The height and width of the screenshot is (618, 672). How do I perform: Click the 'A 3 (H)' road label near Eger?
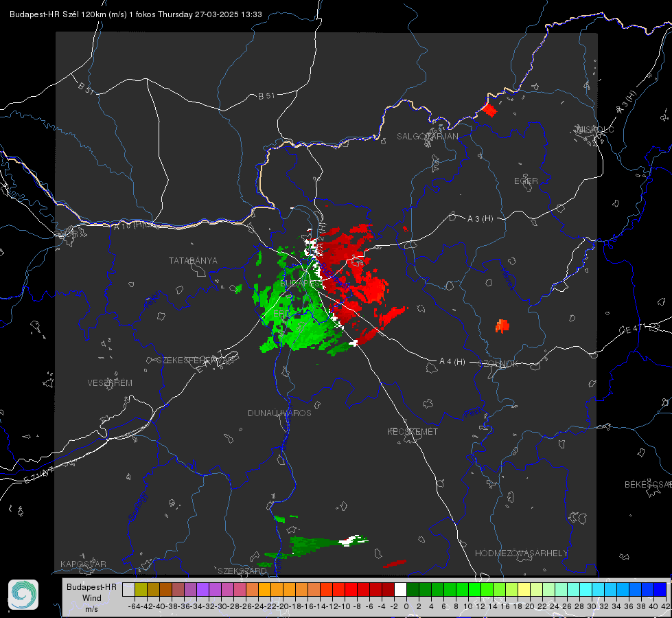pos(480,219)
